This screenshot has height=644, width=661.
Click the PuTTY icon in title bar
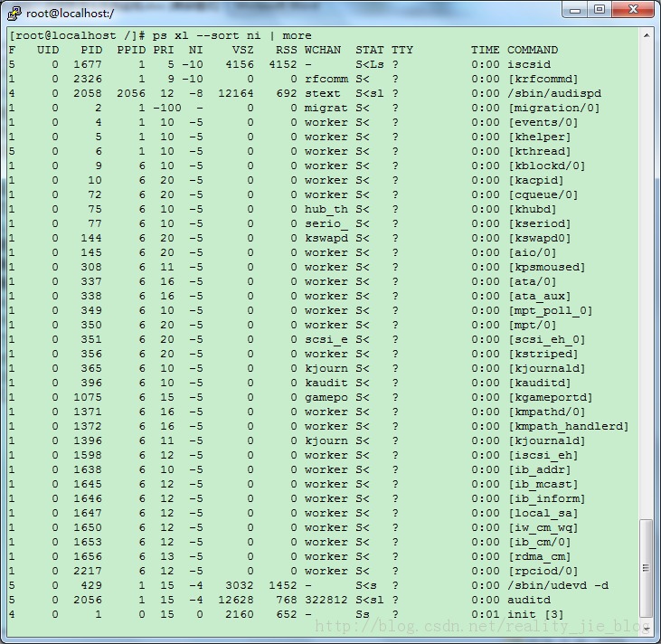coord(14,13)
